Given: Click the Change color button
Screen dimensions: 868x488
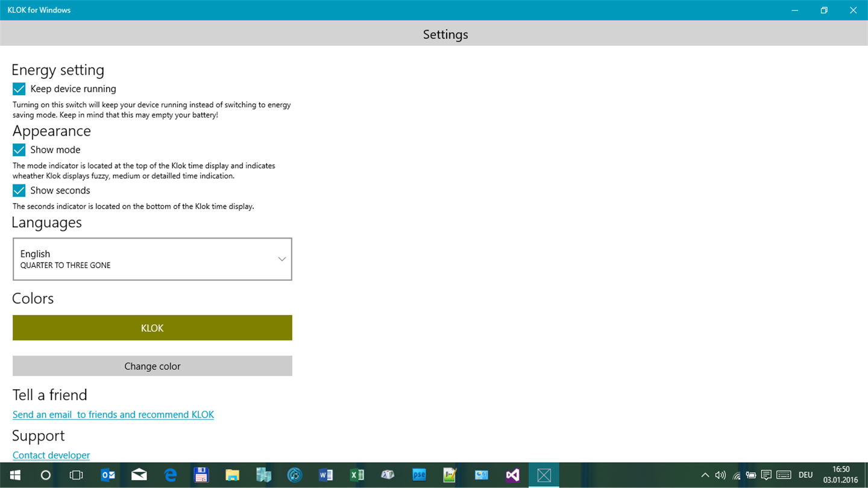Looking at the screenshot, I should click(153, 366).
